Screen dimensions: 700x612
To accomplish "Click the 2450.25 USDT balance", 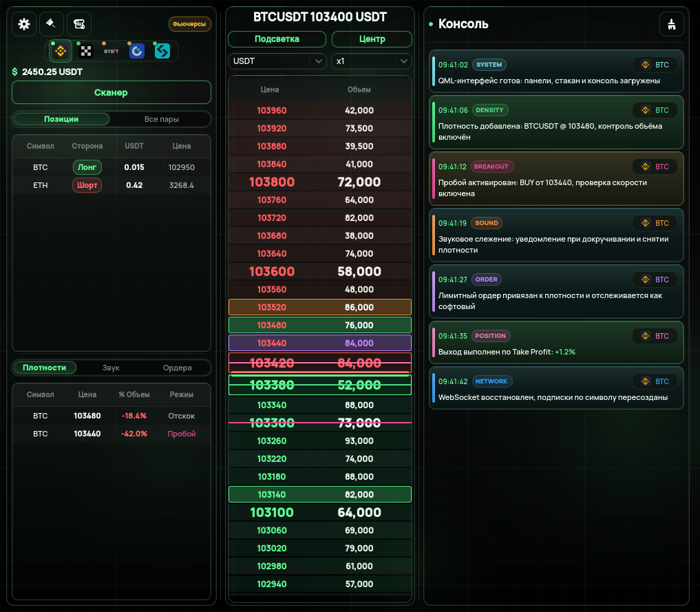I will point(52,72).
